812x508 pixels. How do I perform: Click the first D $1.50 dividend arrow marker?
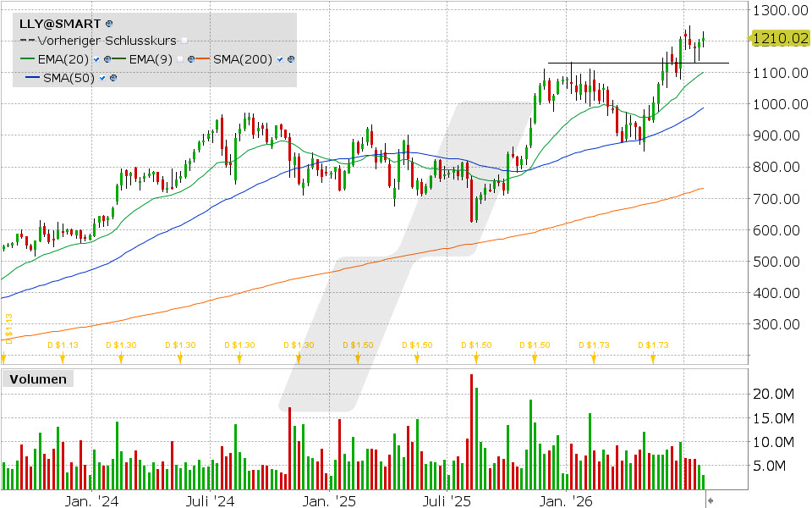click(358, 357)
